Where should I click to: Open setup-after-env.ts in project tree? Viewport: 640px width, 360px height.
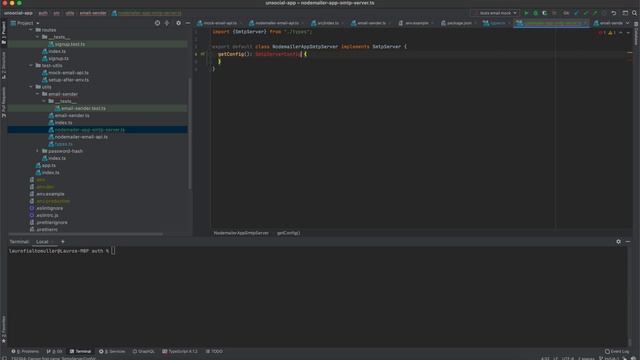tap(68, 80)
